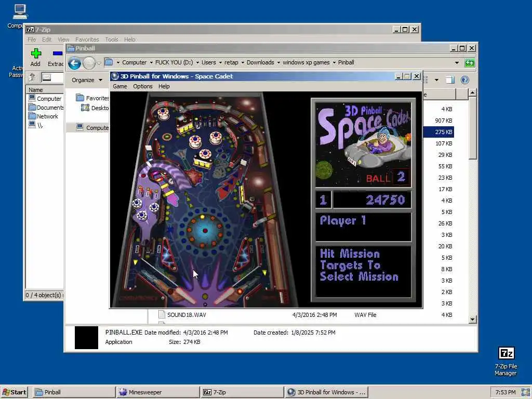Click the green Refresh icon in the Pinball explorer

[470, 63]
